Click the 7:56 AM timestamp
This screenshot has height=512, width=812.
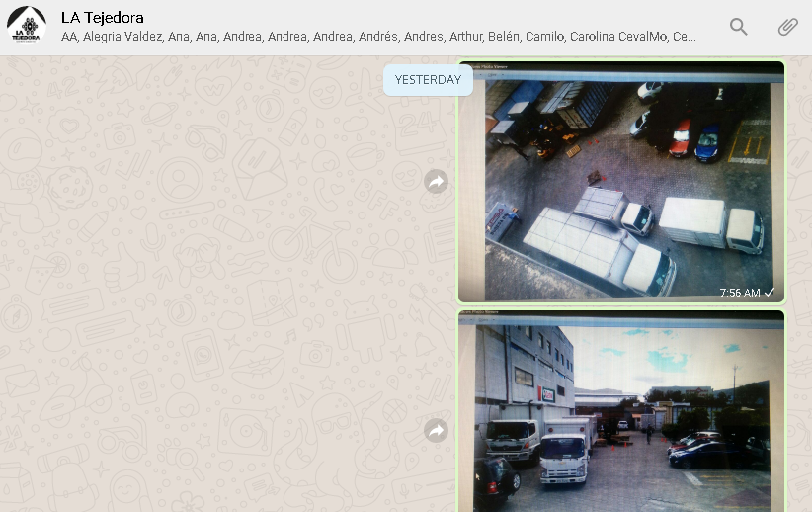pyautogui.click(x=739, y=293)
